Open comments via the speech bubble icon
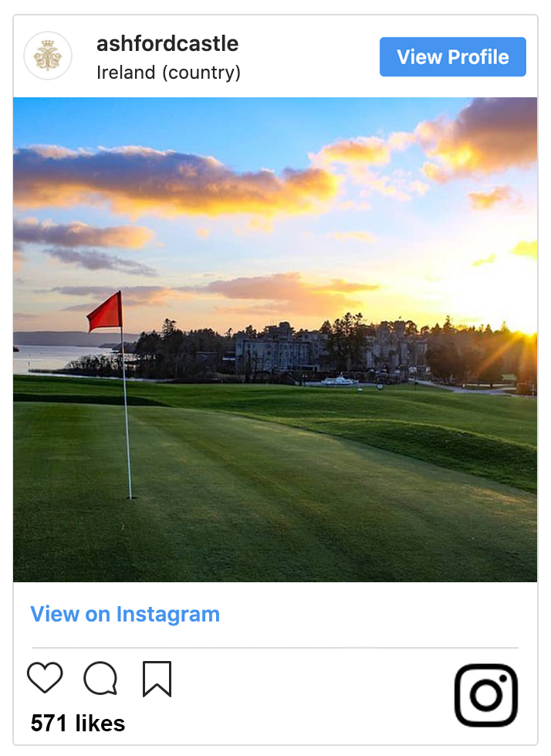Viewport: 551px width, 756px height. 100,679
